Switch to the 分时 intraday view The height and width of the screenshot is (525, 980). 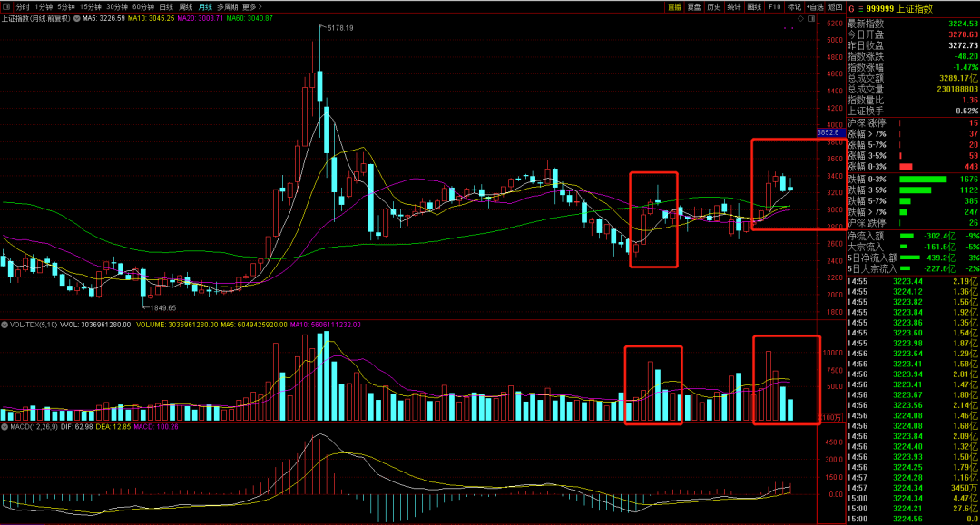click(23, 7)
